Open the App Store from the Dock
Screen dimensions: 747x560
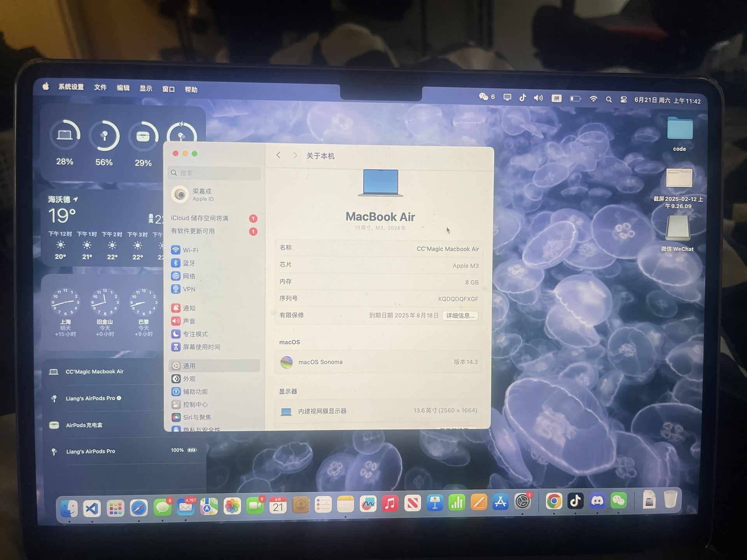point(501,502)
